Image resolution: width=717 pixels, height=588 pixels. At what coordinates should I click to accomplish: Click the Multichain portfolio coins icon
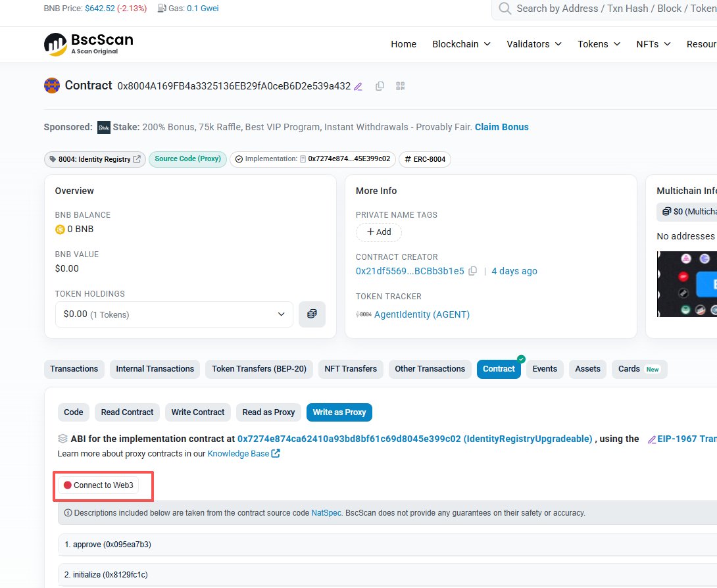[x=667, y=212]
